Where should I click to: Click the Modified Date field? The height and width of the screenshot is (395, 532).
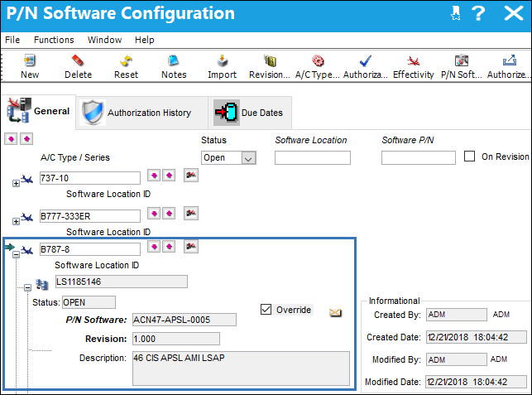coord(477,382)
